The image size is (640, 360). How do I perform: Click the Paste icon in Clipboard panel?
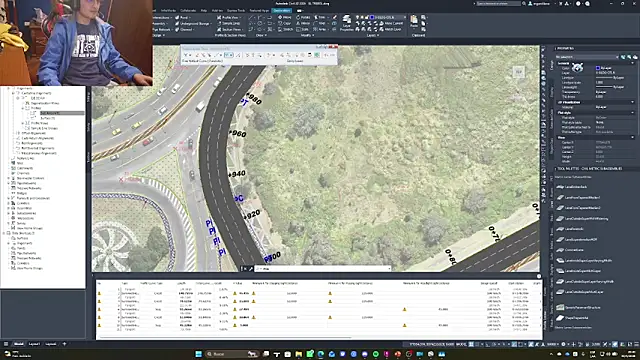click(414, 21)
